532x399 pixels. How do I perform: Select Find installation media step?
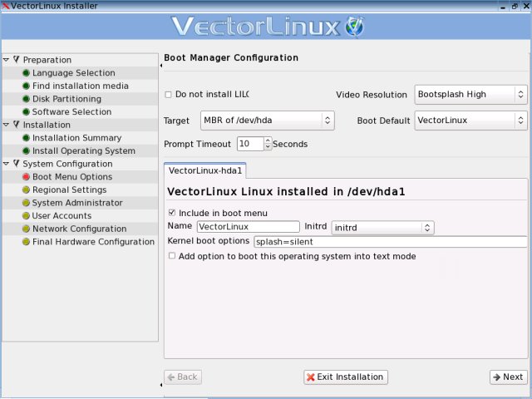coord(81,86)
